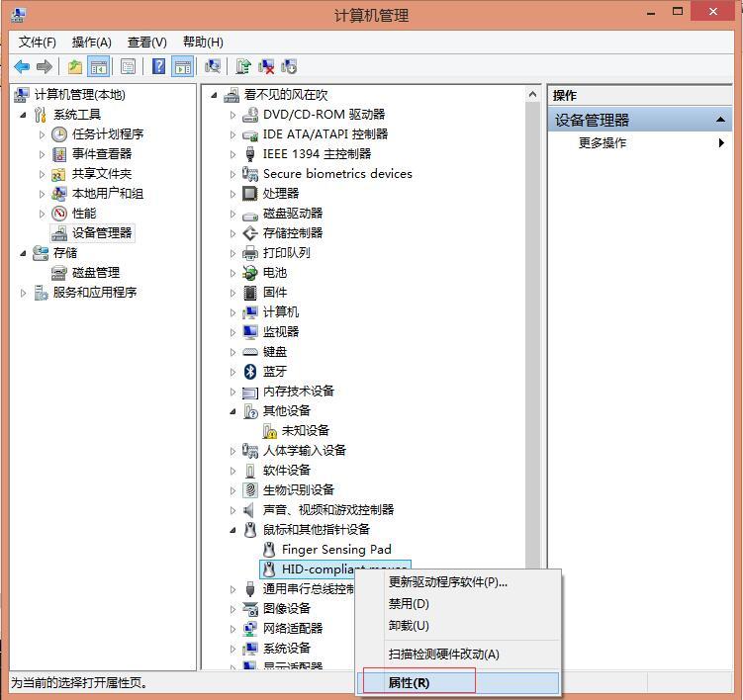The height and width of the screenshot is (700, 743).
Task: Click the update driver software toolbar icon
Action: click(x=243, y=66)
